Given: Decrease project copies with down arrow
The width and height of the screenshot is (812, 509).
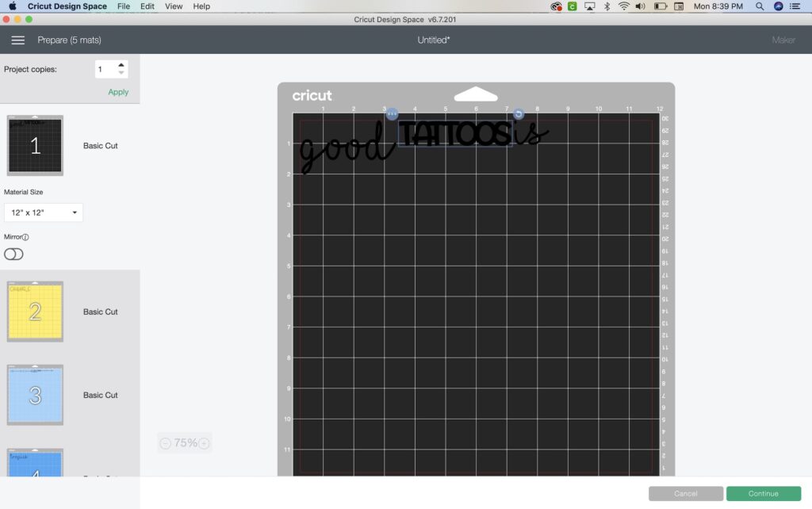Looking at the screenshot, I should [x=121, y=73].
